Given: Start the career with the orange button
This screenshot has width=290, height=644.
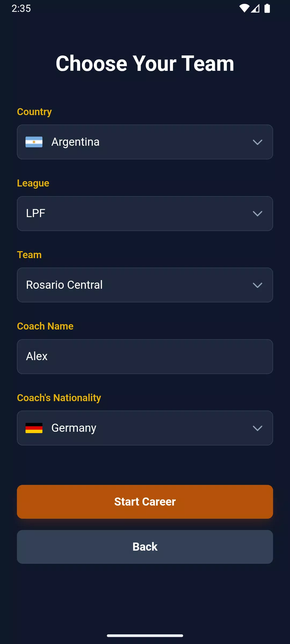Looking at the screenshot, I should (x=145, y=502).
